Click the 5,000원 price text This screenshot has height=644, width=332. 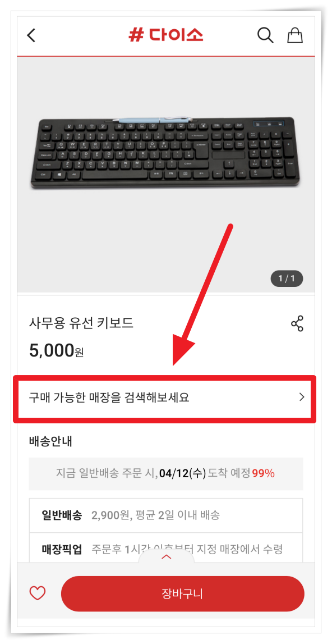pyautogui.click(x=56, y=350)
